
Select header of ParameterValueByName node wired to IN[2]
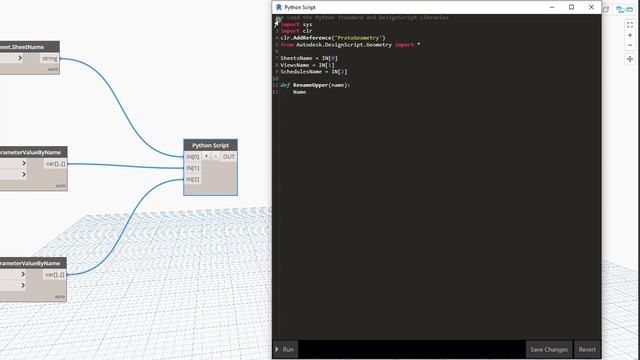[33, 263]
